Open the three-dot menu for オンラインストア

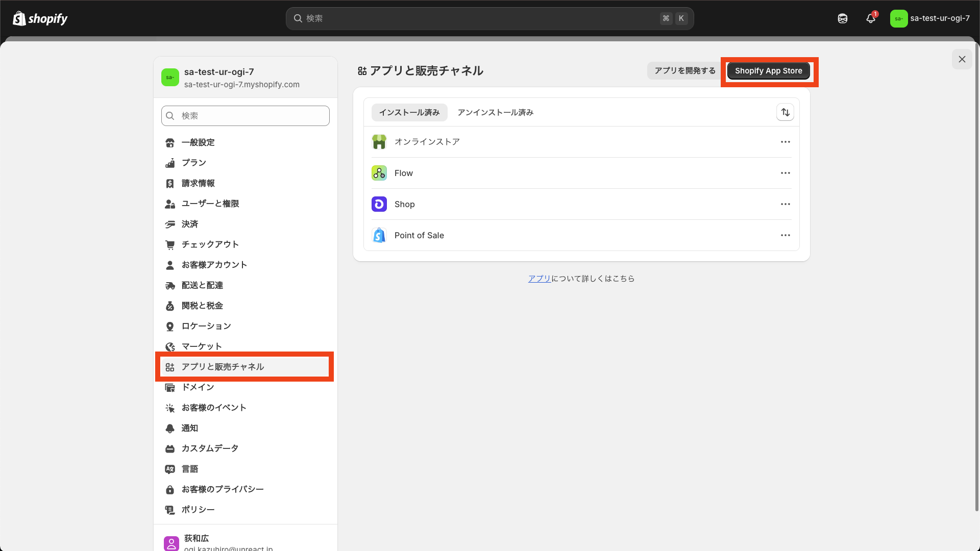785,142
